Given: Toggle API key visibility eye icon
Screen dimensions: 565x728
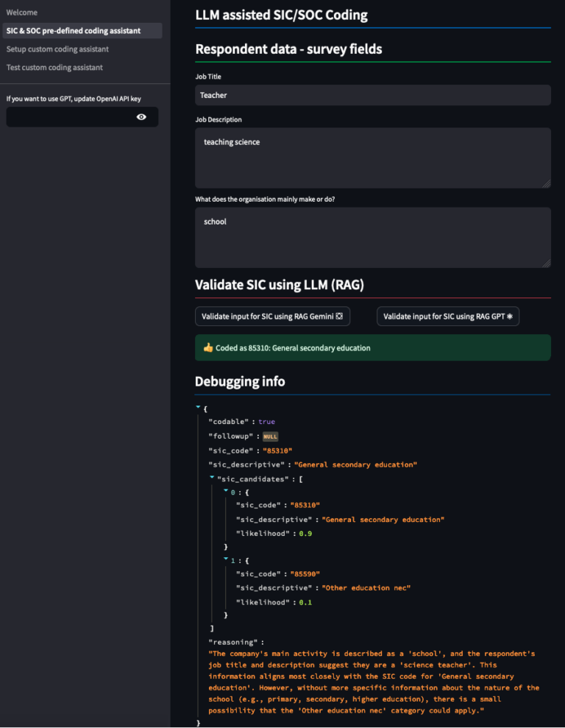Looking at the screenshot, I should coord(141,117).
